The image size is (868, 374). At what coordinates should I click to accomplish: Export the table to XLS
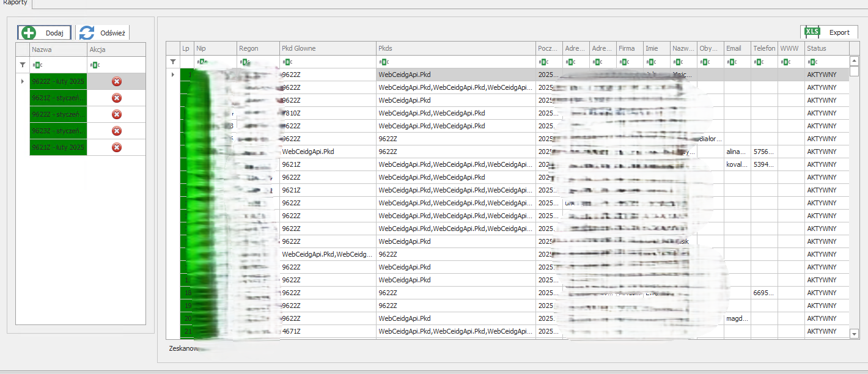[829, 32]
